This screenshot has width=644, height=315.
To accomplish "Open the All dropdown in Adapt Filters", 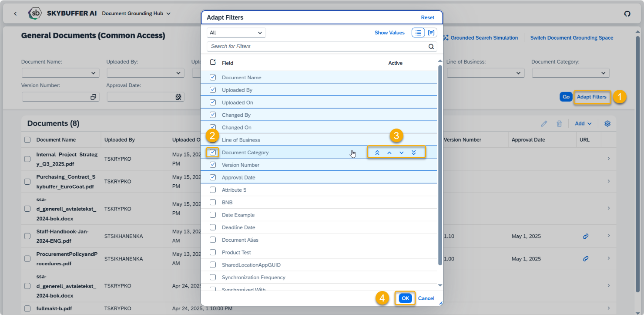I will [236, 33].
